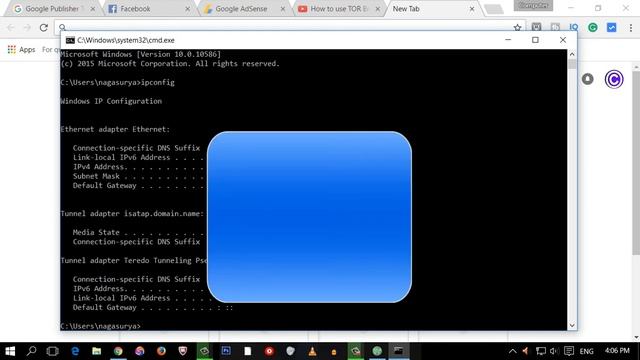Open VLC media player from taskbar
Image resolution: width=640 pixels, height=360 pixels.
point(312,351)
